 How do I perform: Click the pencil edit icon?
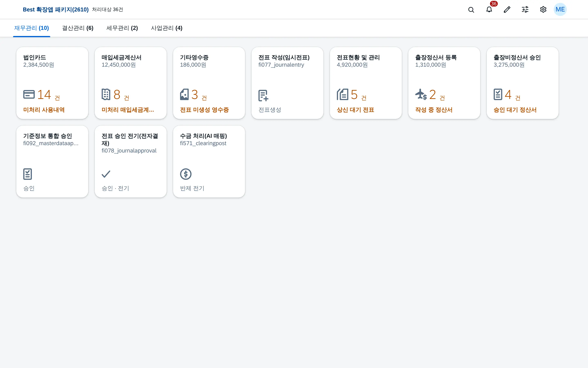(x=507, y=9)
